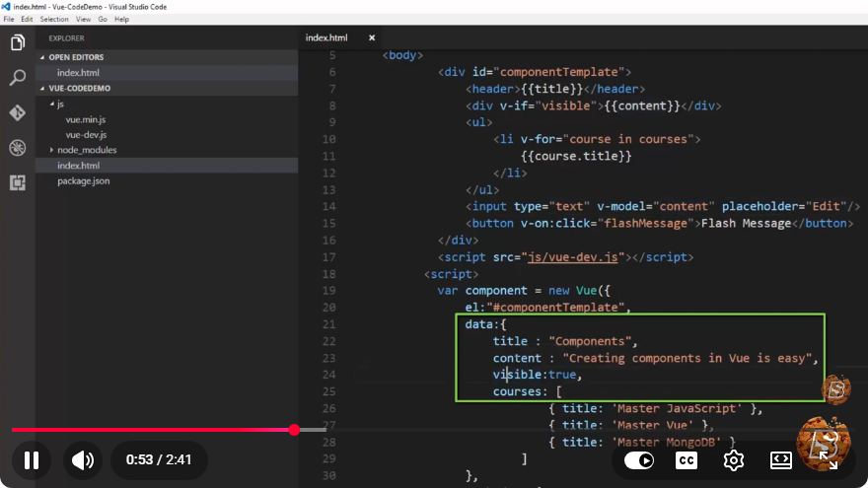Open the Search magnifier in activity bar
This screenshot has height=488, width=868.
coord(17,78)
